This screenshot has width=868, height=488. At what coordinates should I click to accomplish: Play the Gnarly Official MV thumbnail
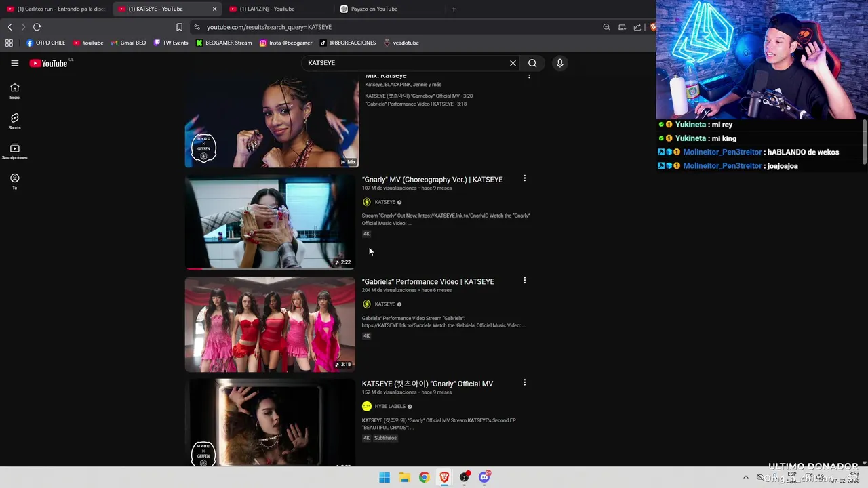(x=270, y=422)
